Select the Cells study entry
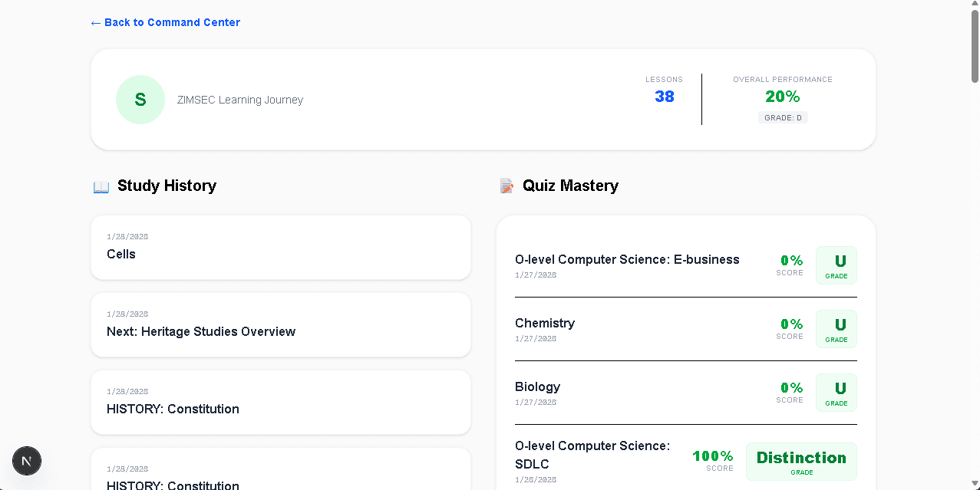This screenshot has width=980, height=490. coord(281,247)
